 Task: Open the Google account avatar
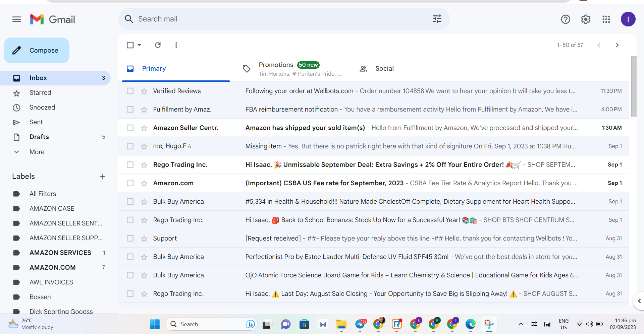(x=628, y=19)
